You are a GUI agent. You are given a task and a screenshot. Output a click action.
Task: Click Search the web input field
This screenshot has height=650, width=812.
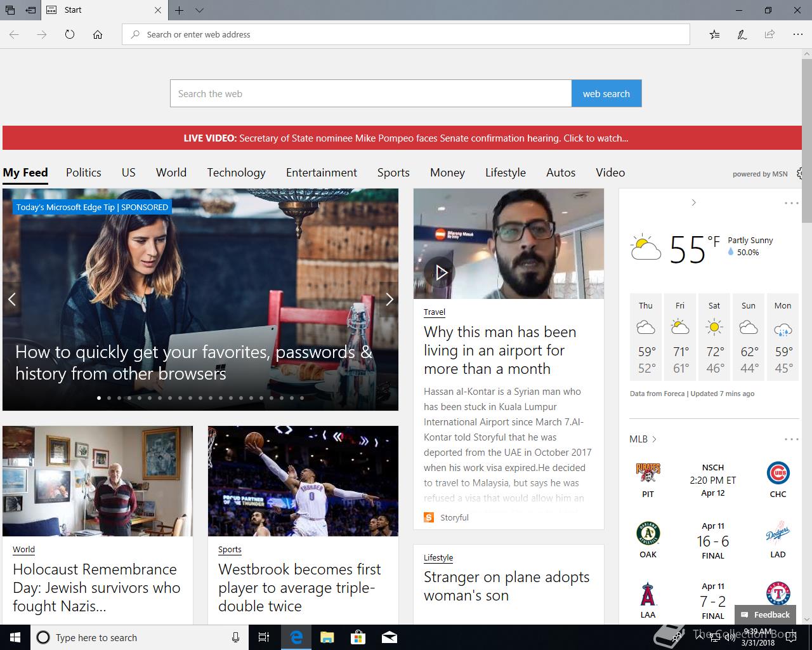[370, 93]
